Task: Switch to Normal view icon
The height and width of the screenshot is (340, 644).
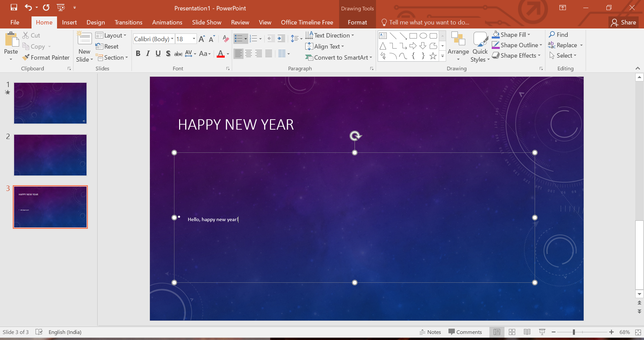Action: (x=497, y=332)
